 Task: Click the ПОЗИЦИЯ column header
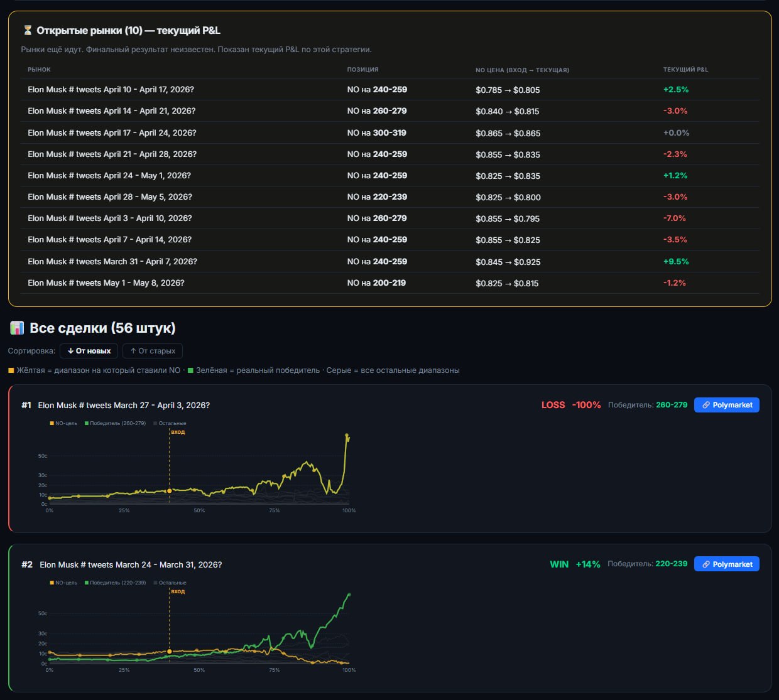(363, 70)
